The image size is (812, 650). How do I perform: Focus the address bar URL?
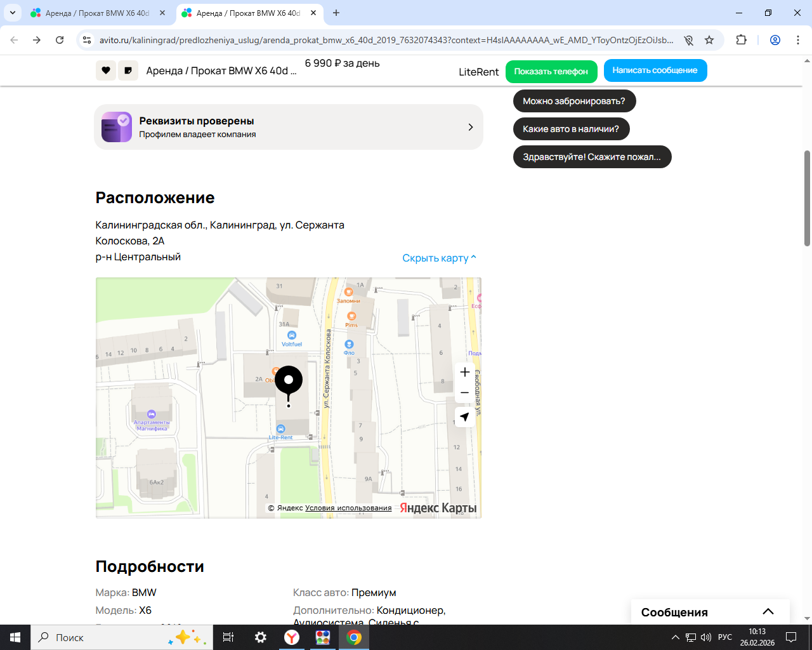tap(386, 40)
